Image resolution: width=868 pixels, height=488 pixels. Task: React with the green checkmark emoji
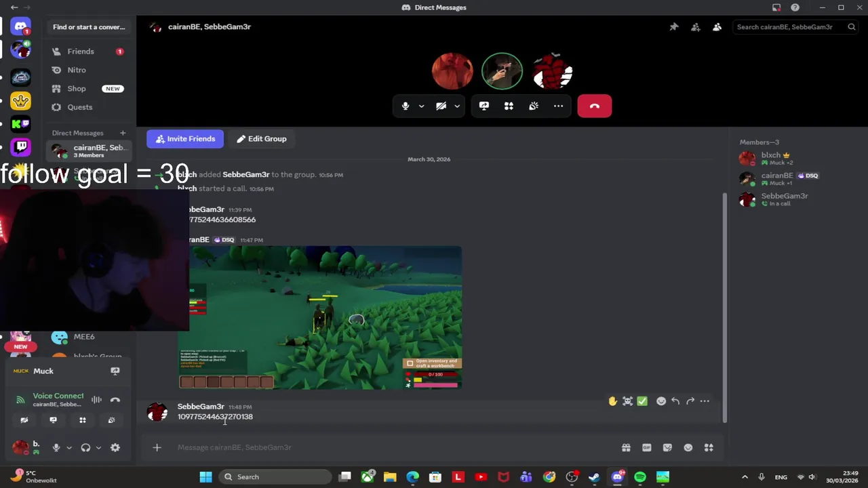[642, 401]
